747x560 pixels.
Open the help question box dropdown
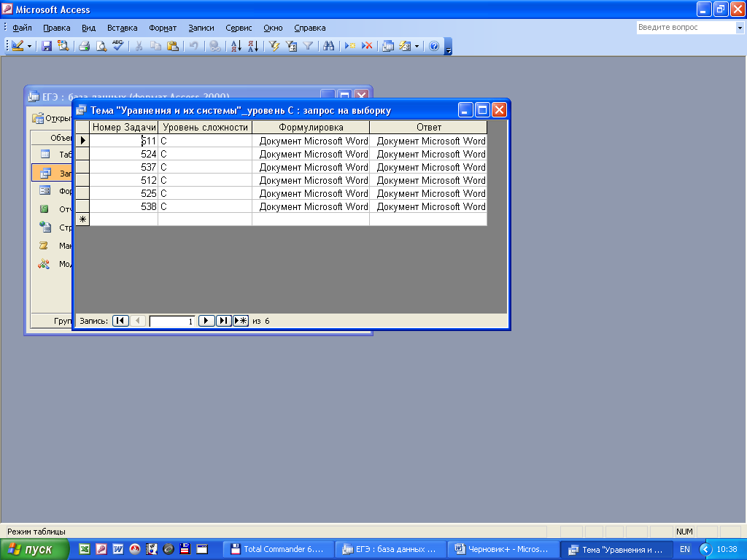740,28
